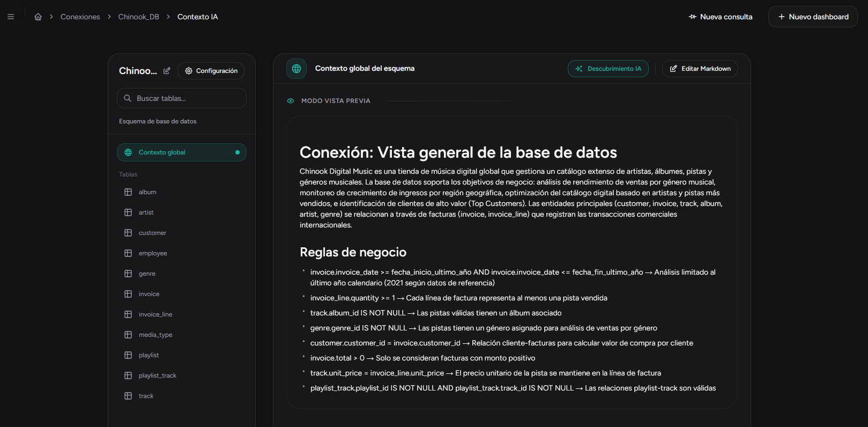Click table icon for artist
The image size is (868, 427).
128,212
